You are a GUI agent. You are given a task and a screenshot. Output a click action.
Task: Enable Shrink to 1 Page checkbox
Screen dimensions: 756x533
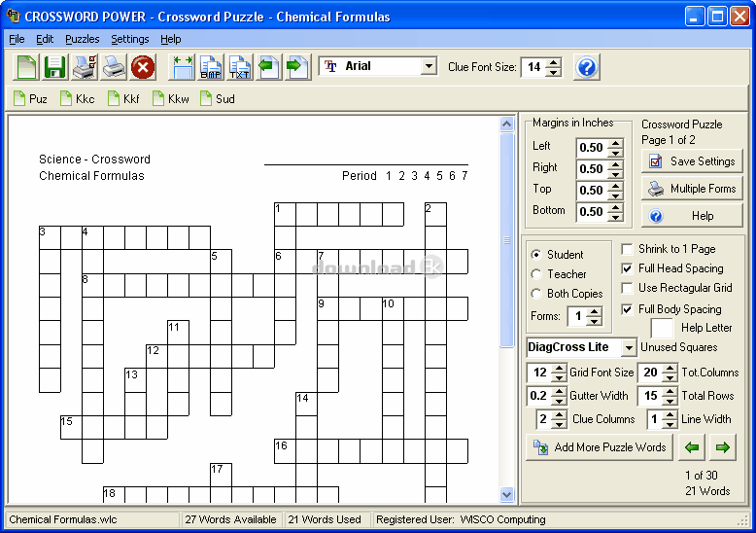point(627,249)
